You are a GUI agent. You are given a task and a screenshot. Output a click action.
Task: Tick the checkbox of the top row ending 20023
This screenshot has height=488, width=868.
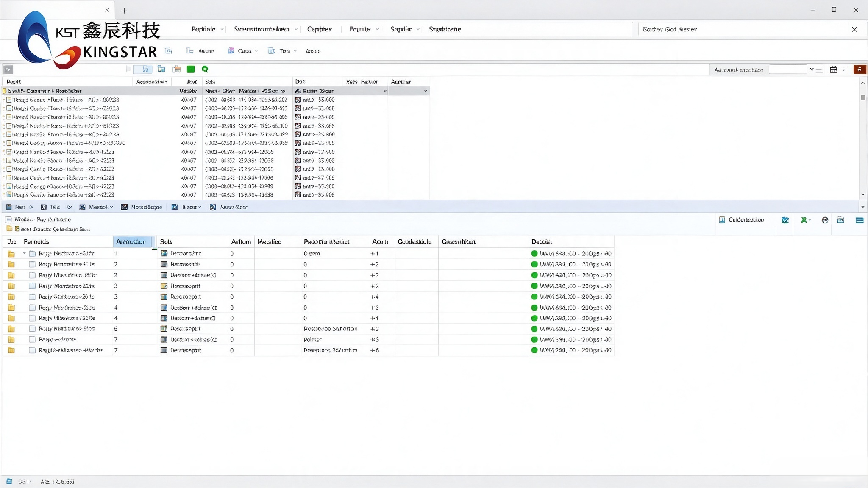9,100
